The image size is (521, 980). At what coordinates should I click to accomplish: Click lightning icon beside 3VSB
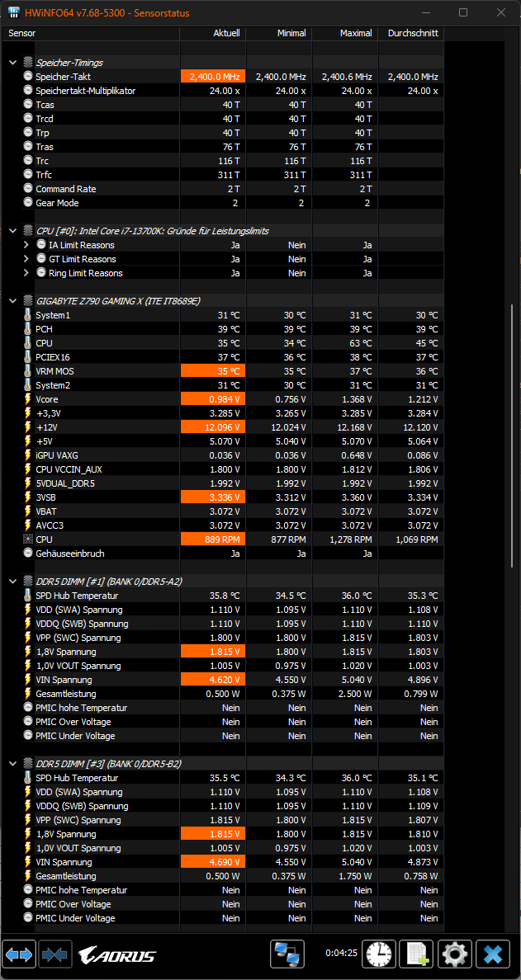point(27,497)
